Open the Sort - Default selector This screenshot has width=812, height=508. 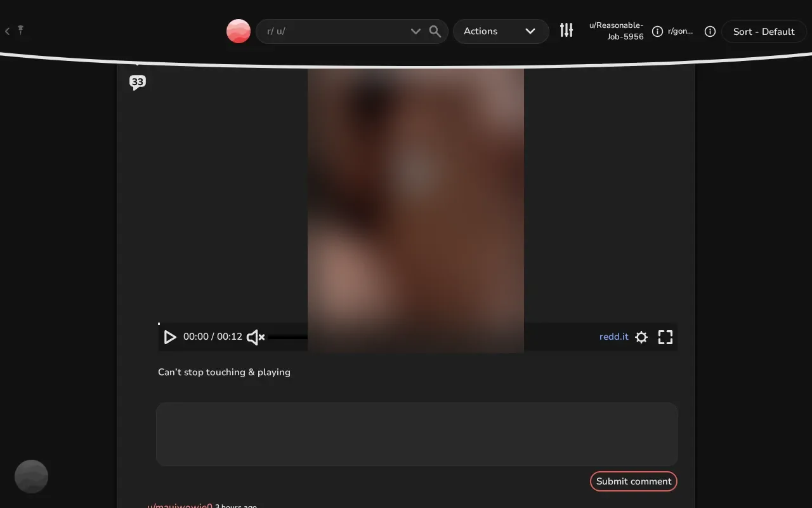(x=764, y=31)
